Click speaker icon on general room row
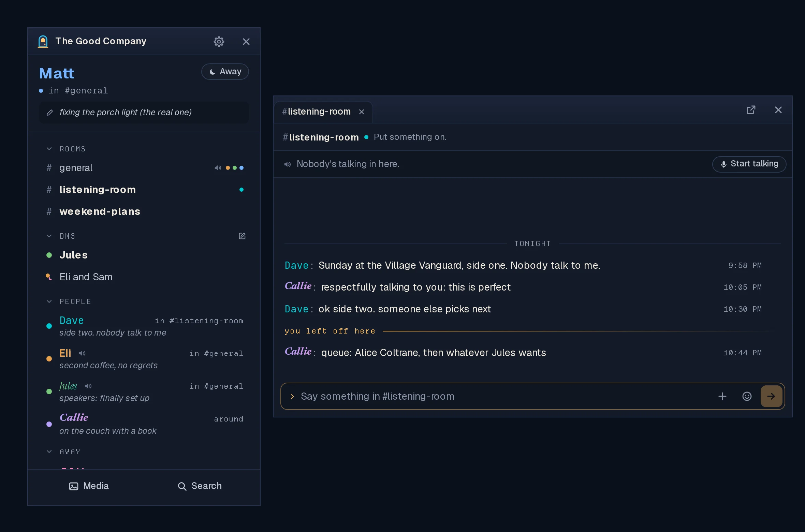Image resolution: width=805 pixels, height=532 pixels. pyautogui.click(x=218, y=168)
